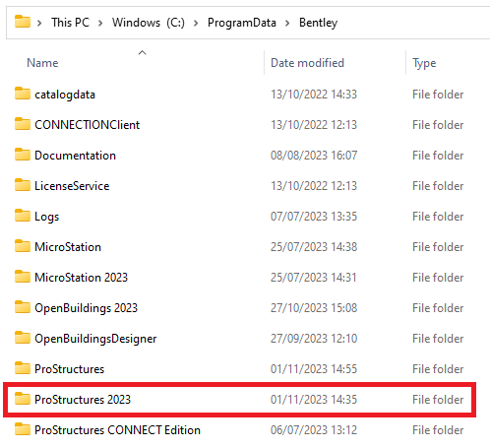
Task: Click date 25/07/2023 14:38
Action: [314, 247]
